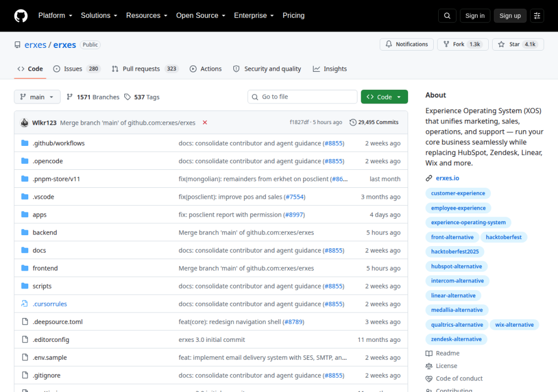Expand the Platform menu
Viewport: 558px width, 392px height.
tap(55, 16)
